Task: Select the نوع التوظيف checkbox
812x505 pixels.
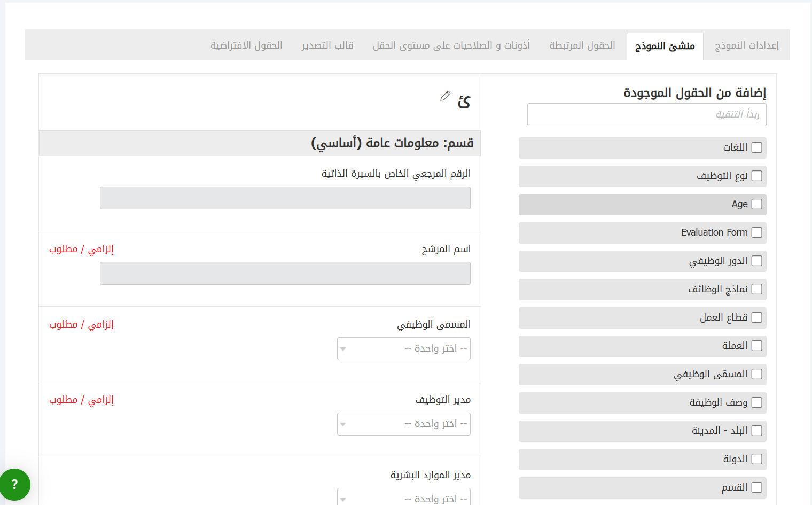Action: coord(756,176)
